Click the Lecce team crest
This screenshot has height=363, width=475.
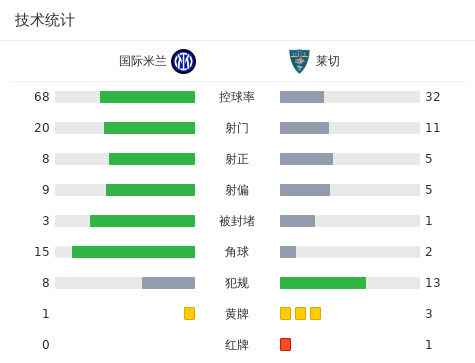[299, 61]
